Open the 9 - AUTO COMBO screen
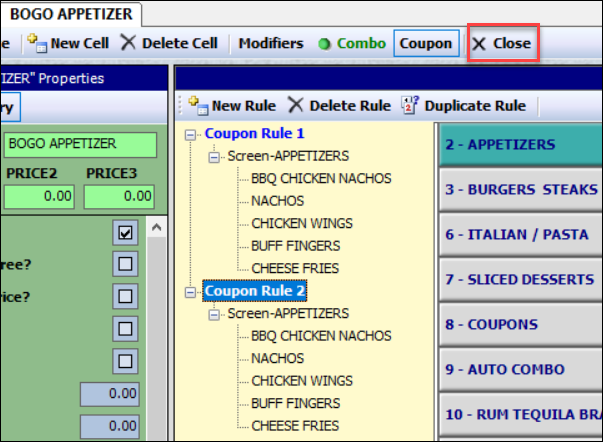 [x=521, y=370]
